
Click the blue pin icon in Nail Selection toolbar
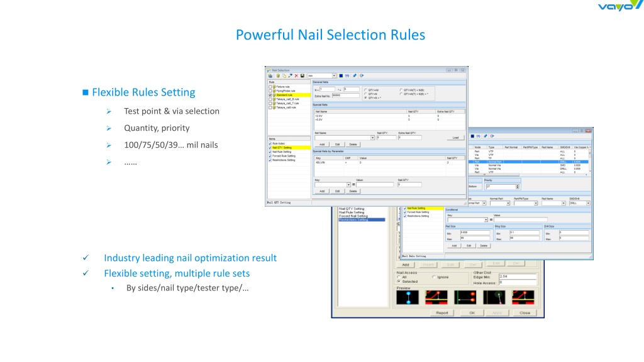click(x=355, y=76)
